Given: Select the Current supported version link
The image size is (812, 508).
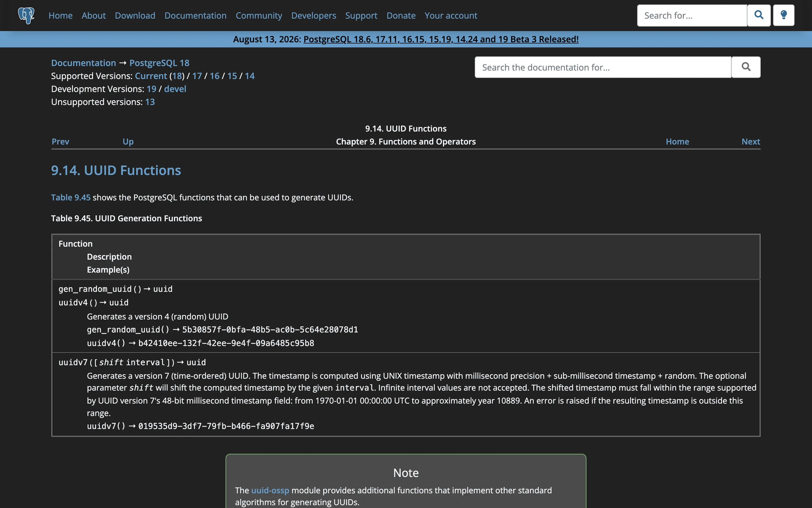Looking at the screenshot, I should click(151, 76).
